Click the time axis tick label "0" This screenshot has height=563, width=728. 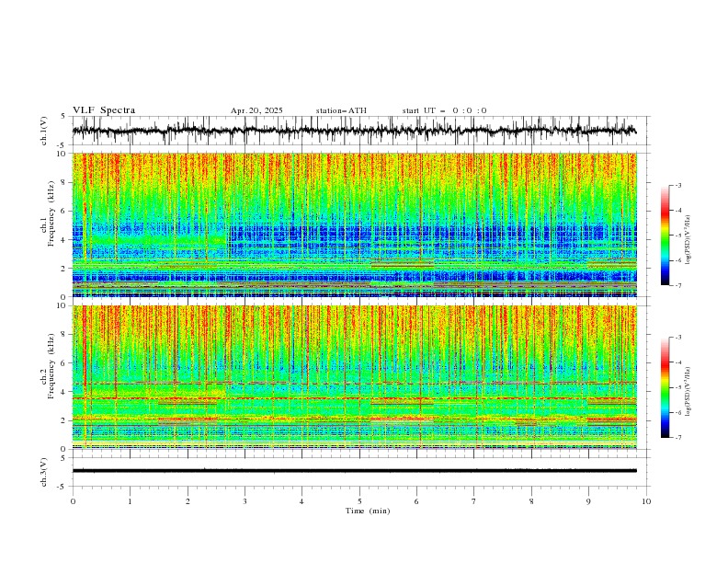click(x=73, y=501)
